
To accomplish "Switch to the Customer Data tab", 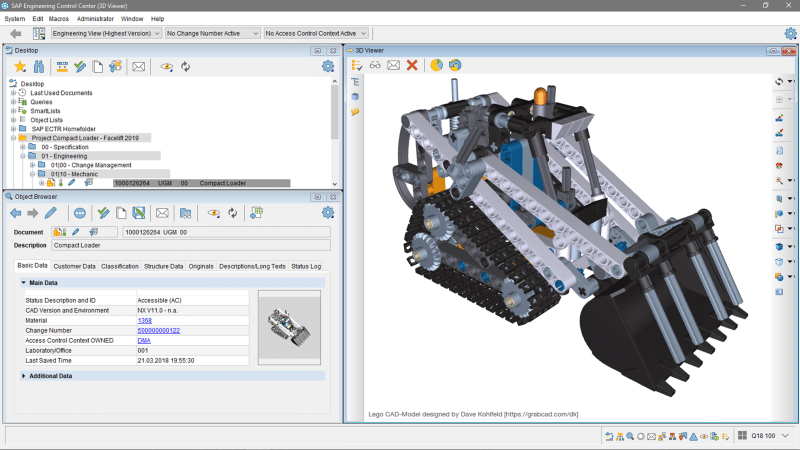I will click(x=74, y=266).
